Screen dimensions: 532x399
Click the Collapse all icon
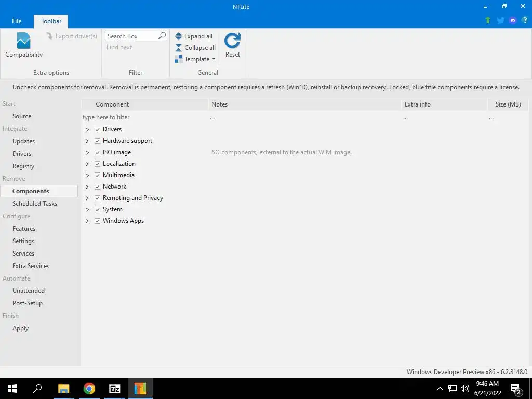point(179,47)
